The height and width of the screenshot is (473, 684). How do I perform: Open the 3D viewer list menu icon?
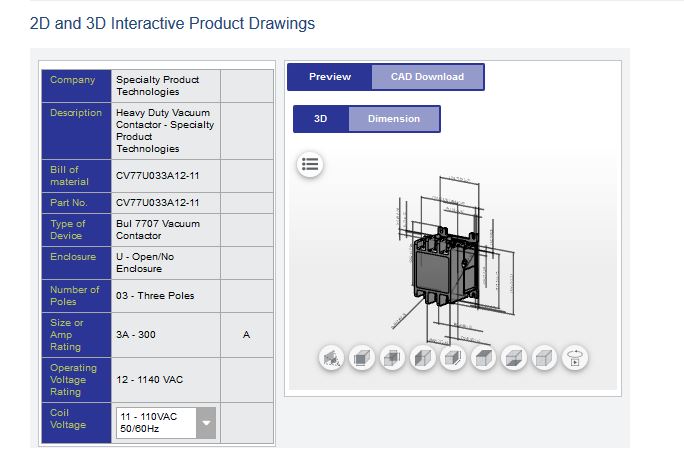click(x=310, y=165)
